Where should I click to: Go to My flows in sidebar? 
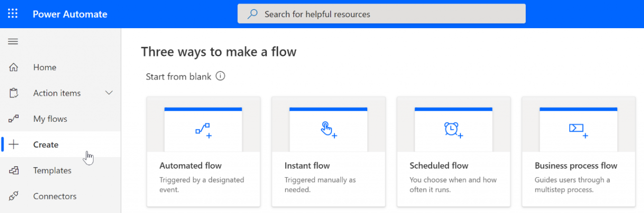pyautogui.click(x=50, y=119)
